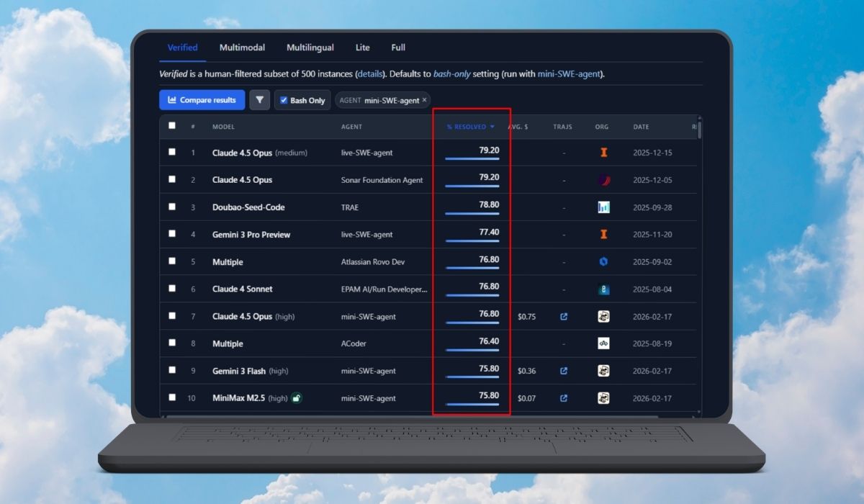This screenshot has width=864, height=504.
Task: Check the Doubao-Seed-Code row checkbox
Action: [x=171, y=207]
